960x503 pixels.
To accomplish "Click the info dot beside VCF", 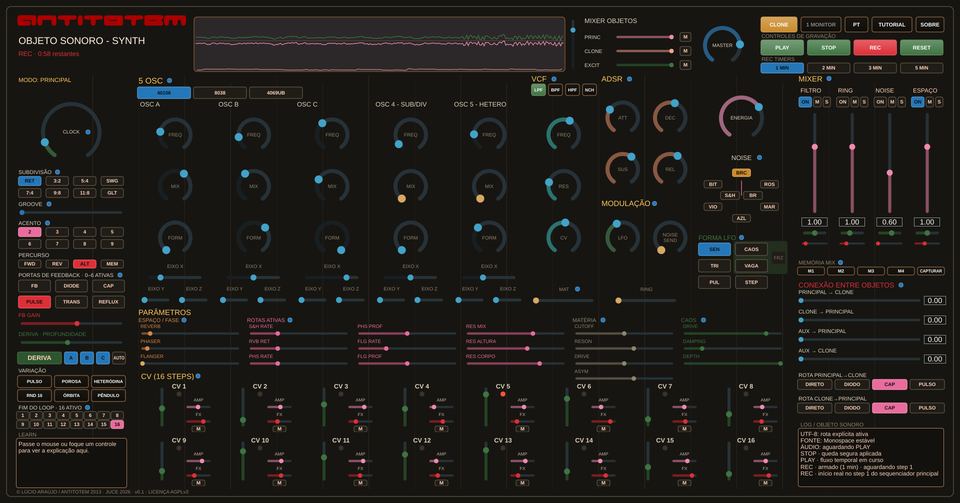I will 554,79.
